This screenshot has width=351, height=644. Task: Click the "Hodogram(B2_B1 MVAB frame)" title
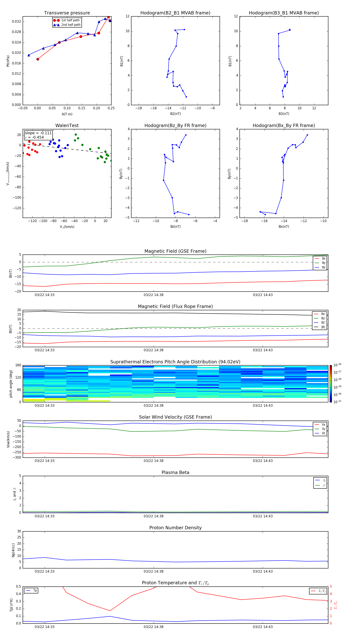tap(175, 13)
